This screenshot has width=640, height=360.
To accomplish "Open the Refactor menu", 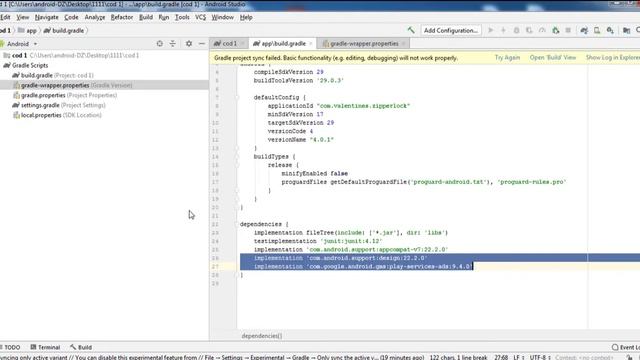I will coord(122,17).
